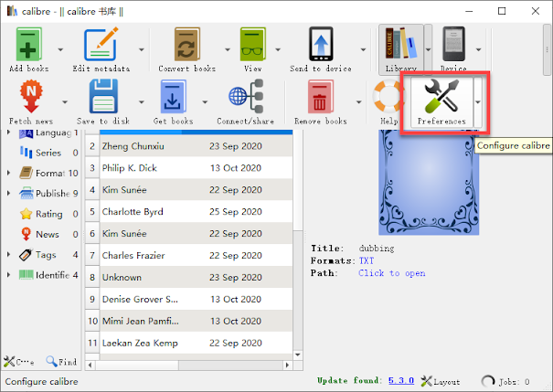Expand the Publisher tree node
553x392 pixels.
8,193
